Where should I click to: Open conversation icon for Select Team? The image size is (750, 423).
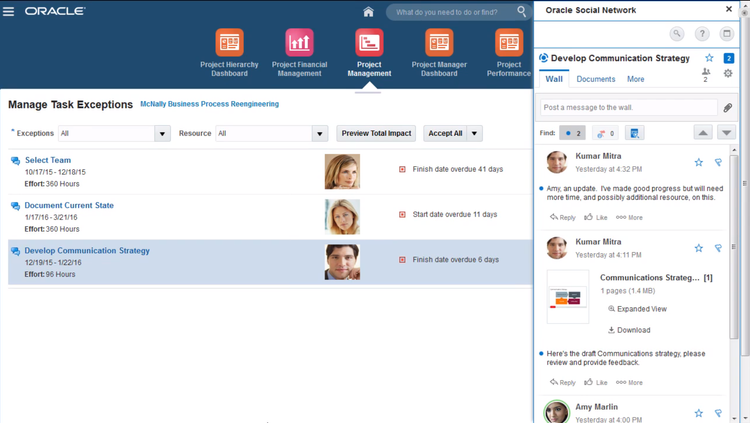15,161
